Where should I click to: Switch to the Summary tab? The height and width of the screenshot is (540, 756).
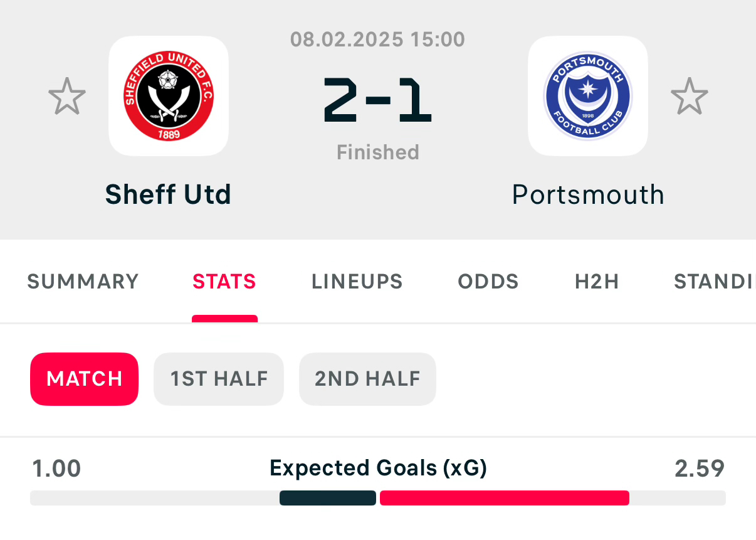pyautogui.click(x=83, y=282)
